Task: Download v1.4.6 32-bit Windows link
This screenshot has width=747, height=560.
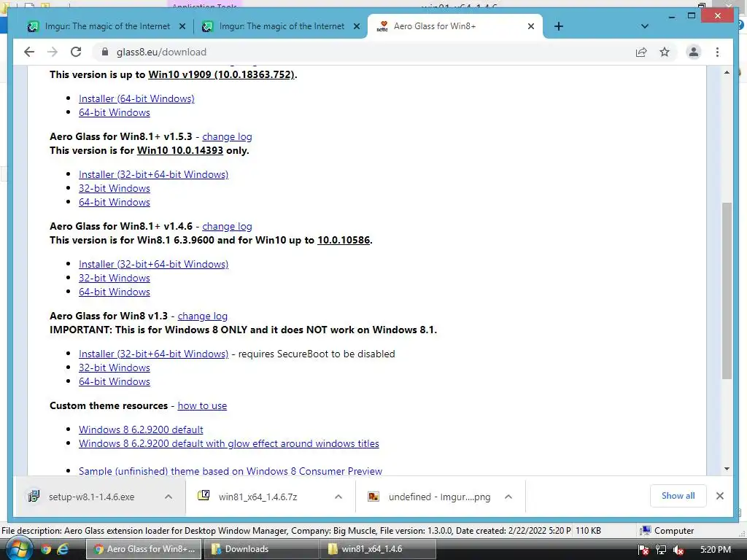Action: pyautogui.click(x=115, y=278)
